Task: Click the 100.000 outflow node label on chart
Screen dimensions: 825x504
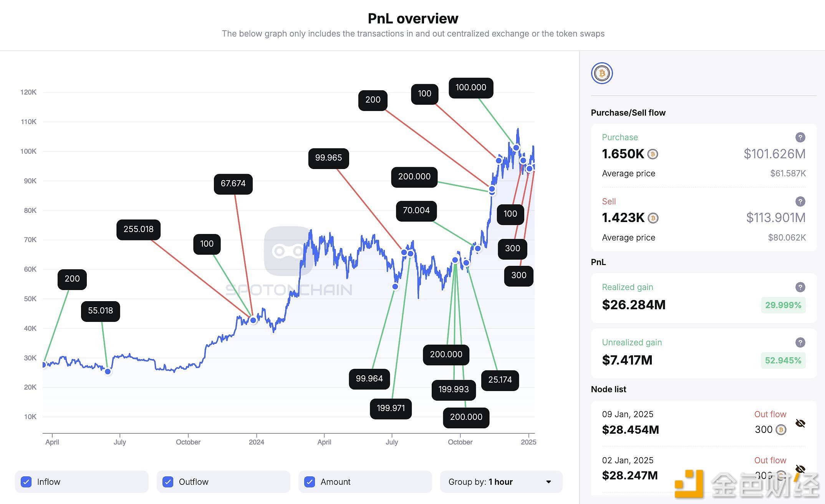Action: 471,87
